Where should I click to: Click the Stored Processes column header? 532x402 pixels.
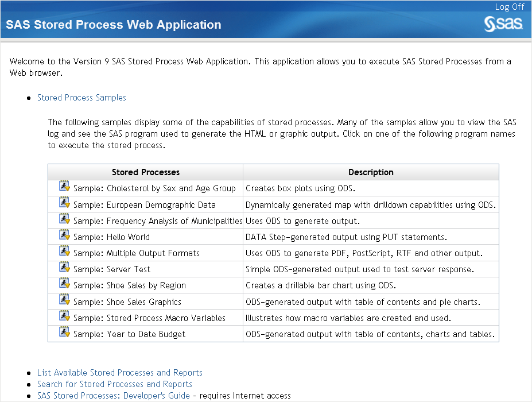[x=145, y=172]
